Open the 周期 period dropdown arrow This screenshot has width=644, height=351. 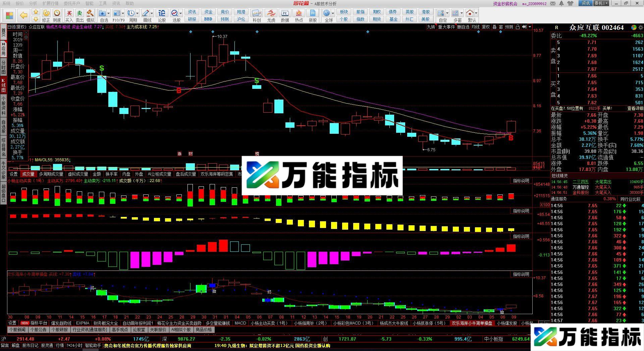coord(137,13)
